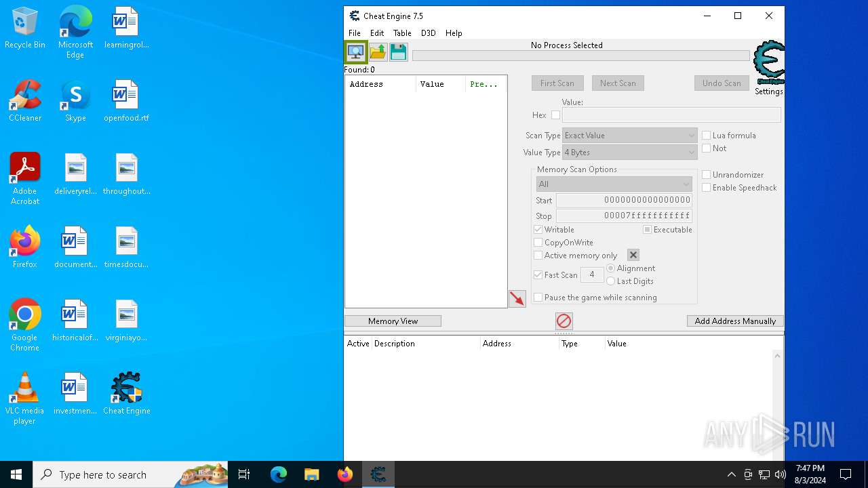Click the Windows taskbar search box
This screenshot has width=868, height=488.
pos(130,474)
